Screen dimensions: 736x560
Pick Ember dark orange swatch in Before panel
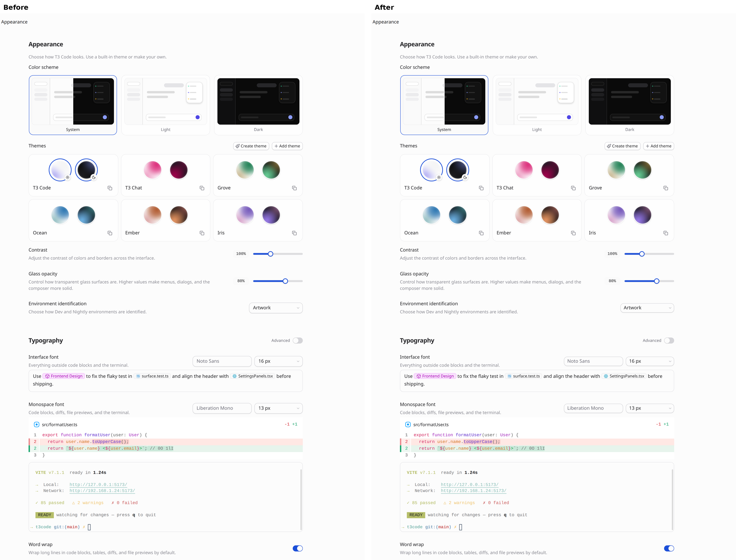click(x=179, y=215)
